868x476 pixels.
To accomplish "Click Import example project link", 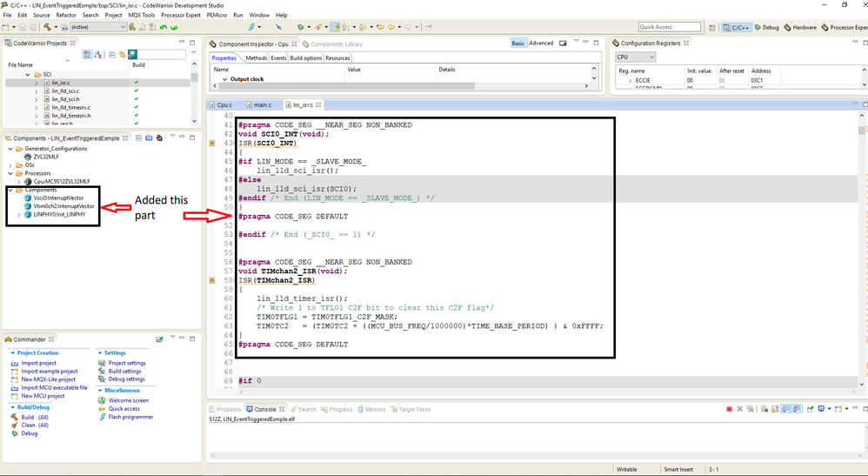I will coord(50,372).
